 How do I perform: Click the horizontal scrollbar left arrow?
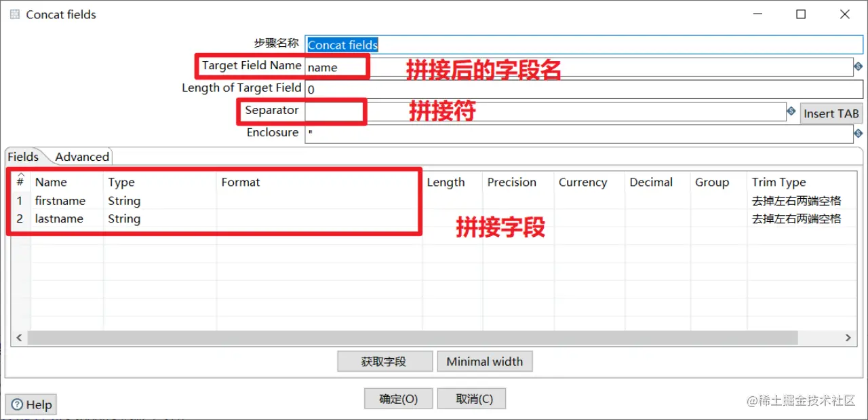[x=19, y=337]
